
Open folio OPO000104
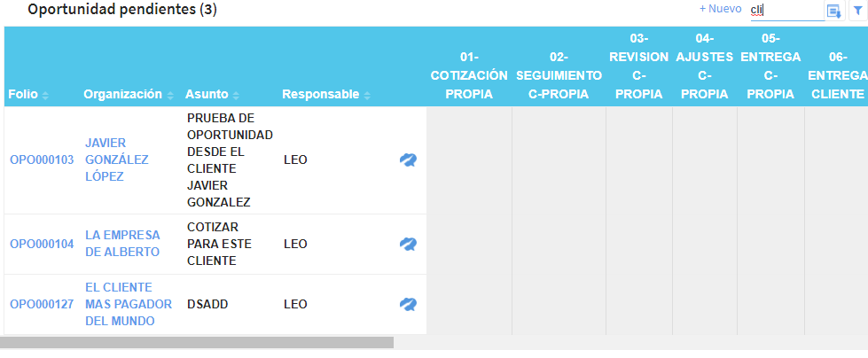point(42,244)
